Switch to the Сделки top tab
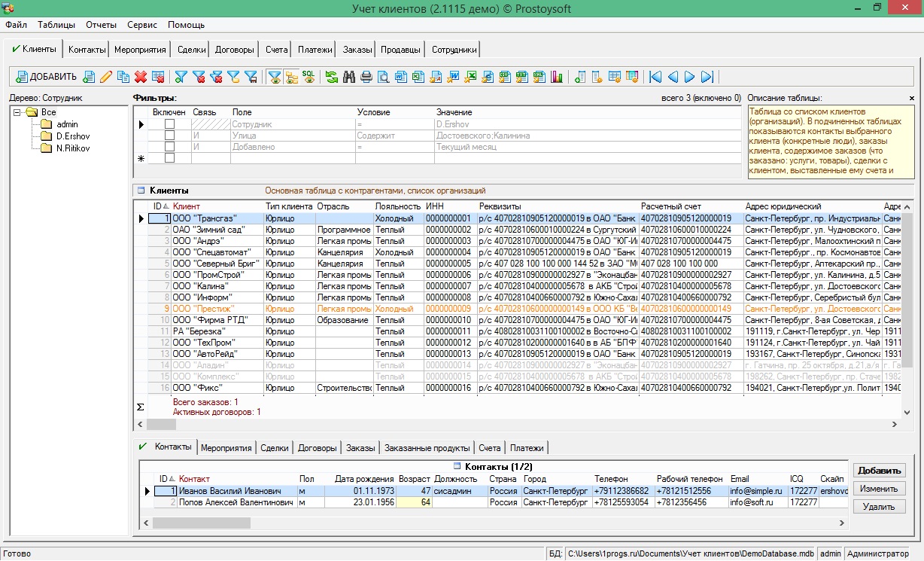This screenshot has height=561, width=924. [x=192, y=50]
